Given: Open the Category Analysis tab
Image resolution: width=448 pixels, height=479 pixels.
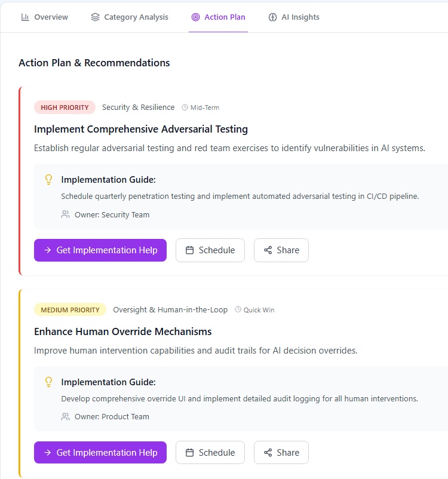Looking at the screenshot, I should (130, 17).
